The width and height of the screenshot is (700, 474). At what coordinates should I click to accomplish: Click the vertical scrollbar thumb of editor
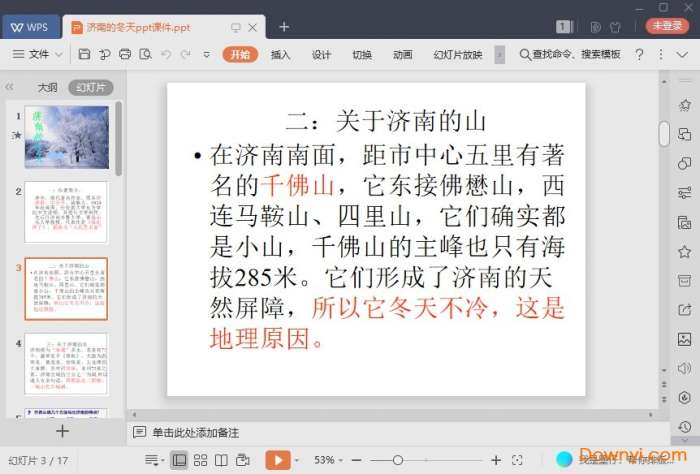coord(664,133)
